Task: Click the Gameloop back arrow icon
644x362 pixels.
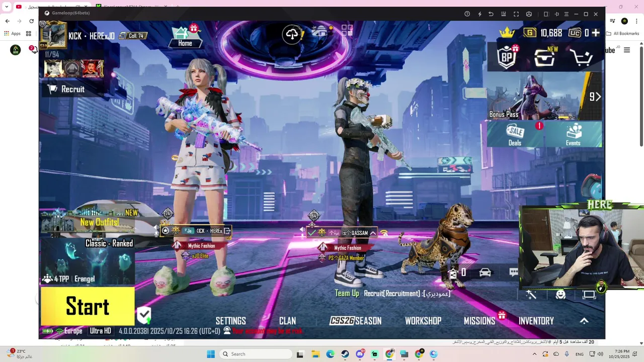Action: [491, 14]
